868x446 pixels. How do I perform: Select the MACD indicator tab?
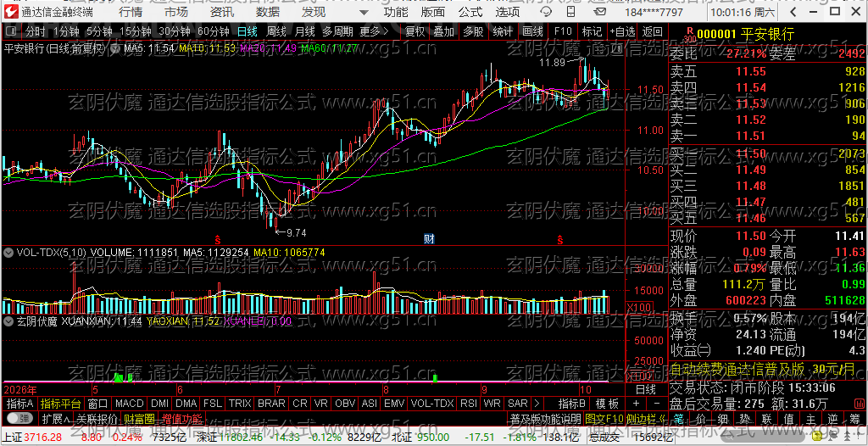point(130,404)
